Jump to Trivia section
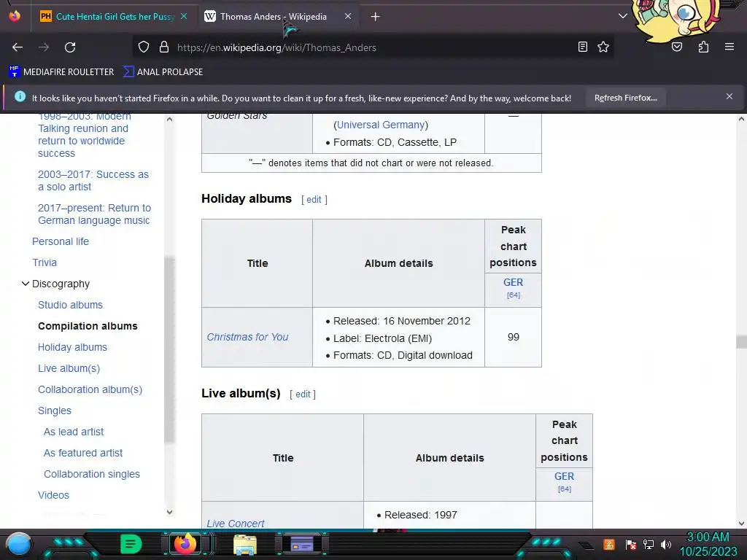This screenshot has width=747, height=560. click(44, 262)
